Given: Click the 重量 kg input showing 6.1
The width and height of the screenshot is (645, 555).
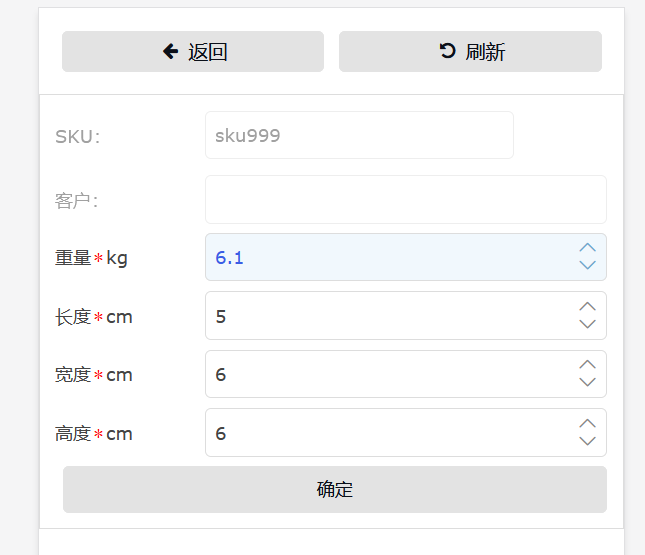Looking at the screenshot, I should [406, 257].
